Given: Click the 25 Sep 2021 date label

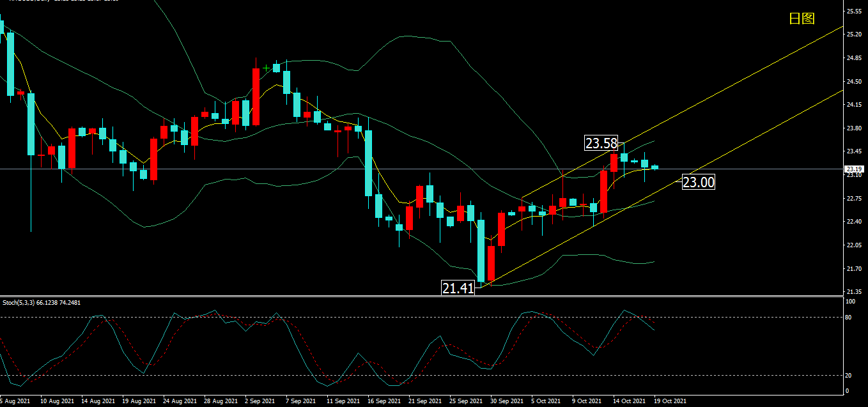Looking at the screenshot, I should point(467,401).
